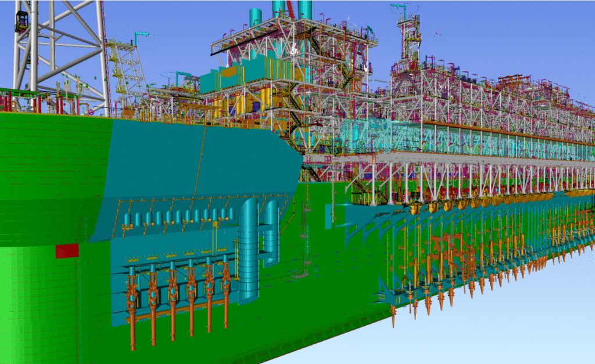Screen dimensions: 595x364
Task: Select the dark cage on the white tower
Action: [22, 21]
